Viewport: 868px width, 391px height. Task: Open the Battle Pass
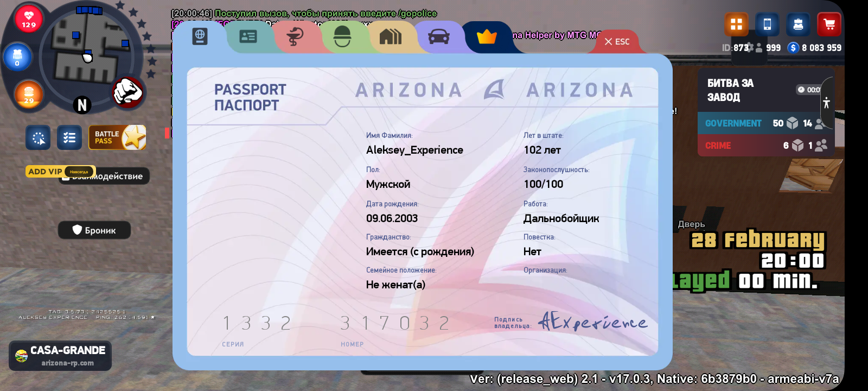[x=118, y=137]
